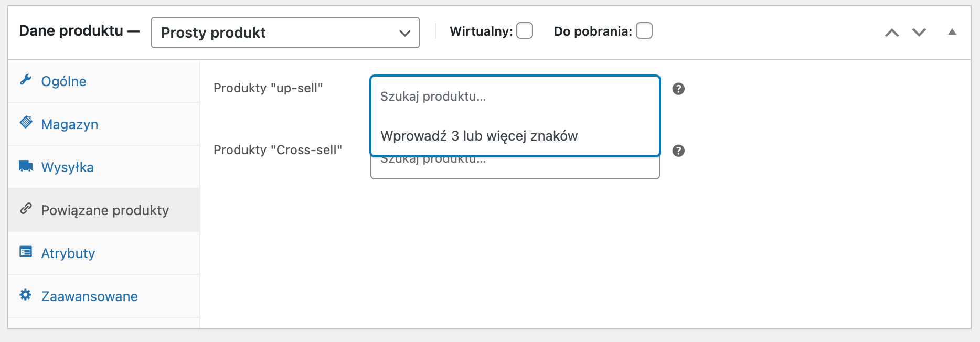Open the Prosty produkt type dropdown
Viewport: 980px width, 342px height.
coord(285,33)
